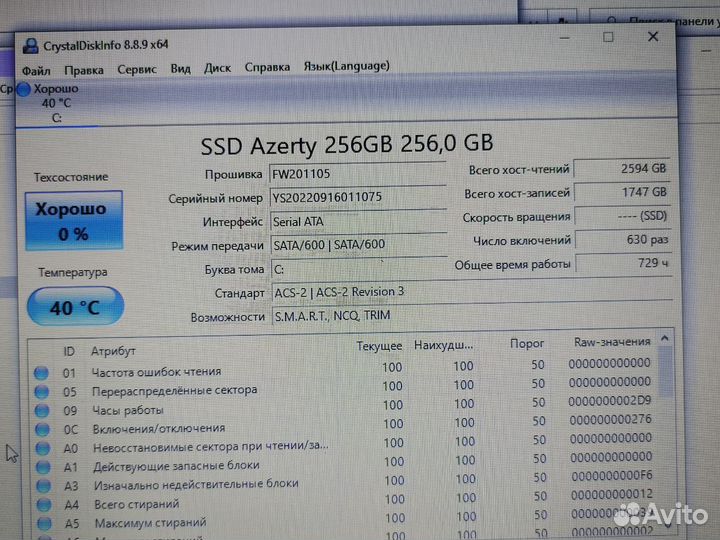
Task: Click raw value 0000000002D9
Action: tap(610, 401)
